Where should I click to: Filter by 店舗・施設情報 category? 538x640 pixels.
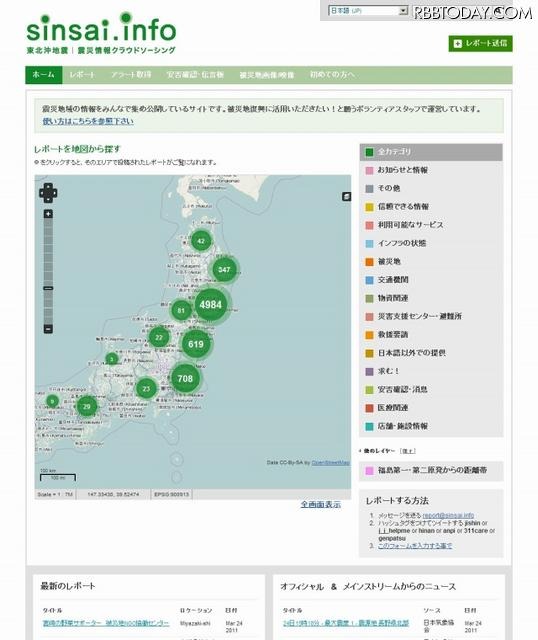(x=431, y=426)
